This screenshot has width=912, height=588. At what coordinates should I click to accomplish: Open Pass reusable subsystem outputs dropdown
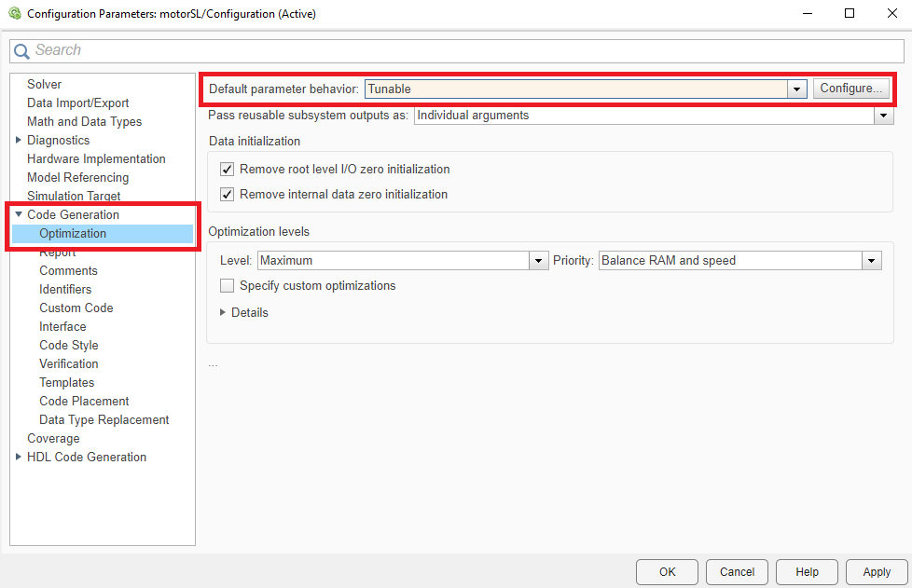883,116
